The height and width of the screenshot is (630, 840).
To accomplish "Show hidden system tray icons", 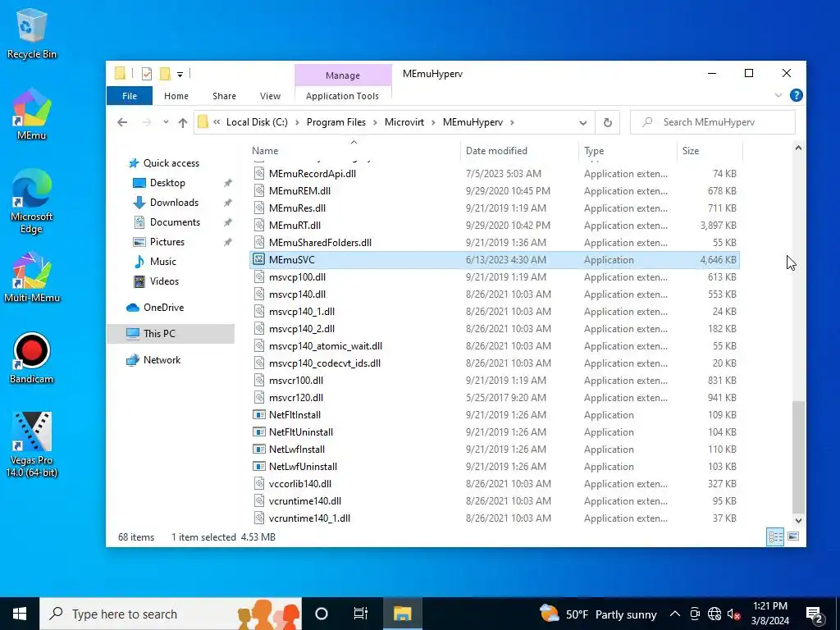I will pyautogui.click(x=675, y=614).
